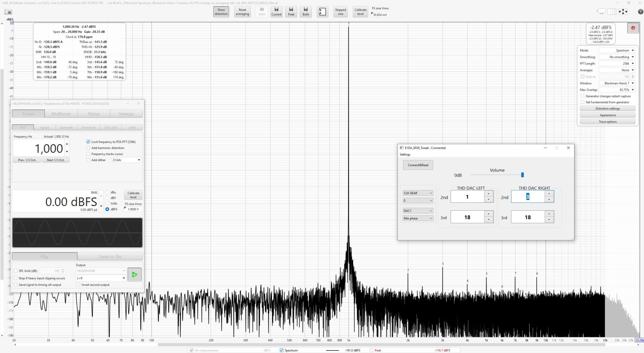Viewport: 644px width, 353px height.
Task: Adjust Volume slider handle in Tweak window
Action: 522,175
